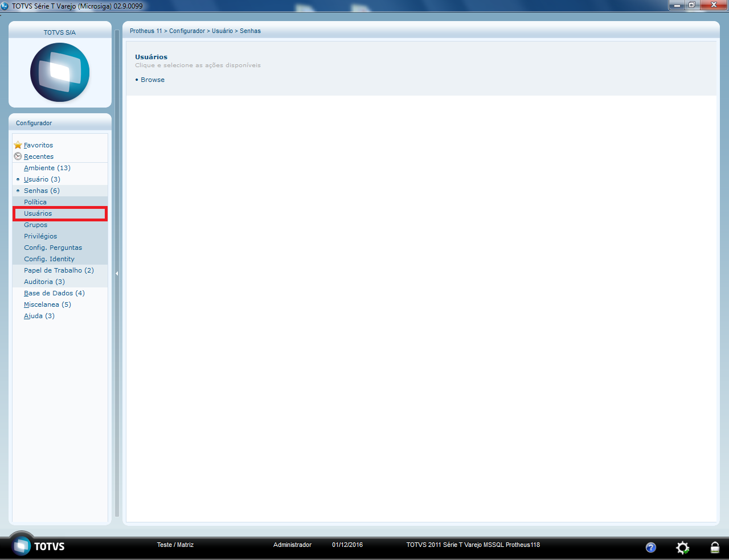
Task: Click the TOTVS S/A round logo
Action: click(60, 72)
